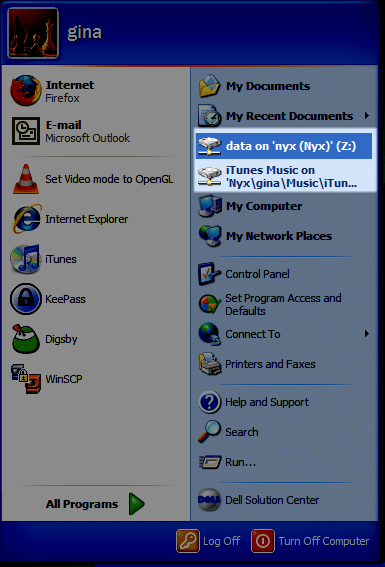Click the Help and Support label
Image resolution: width=385 pixels, height=567 pixels.
[267, 402]
